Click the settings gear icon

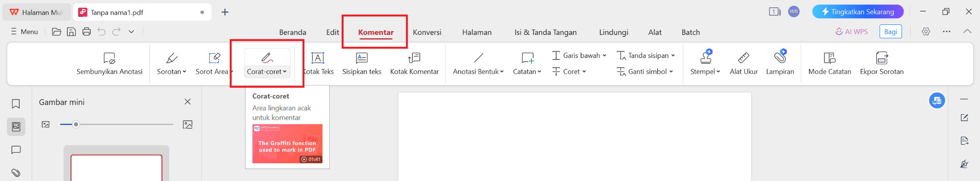(x=926, y=32)
